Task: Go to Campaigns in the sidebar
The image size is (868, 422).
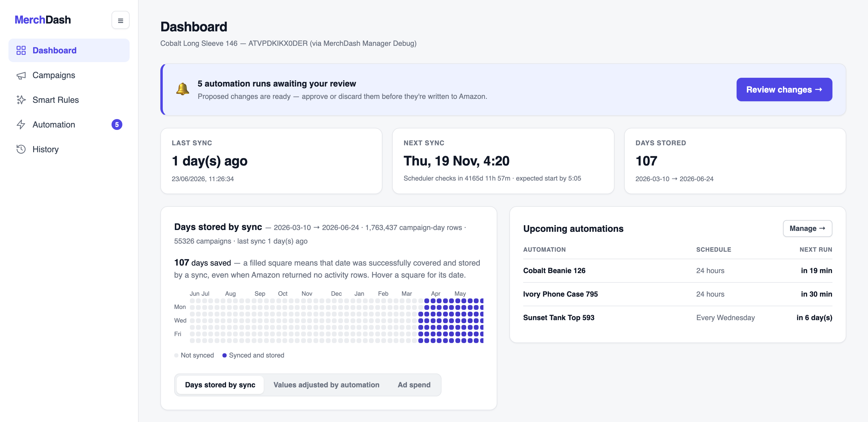Action: pos(69,75)
